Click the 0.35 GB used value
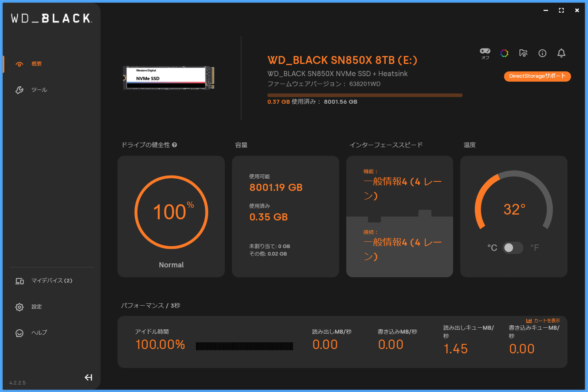Screen dimensions: 588x392 click(269, 217)
